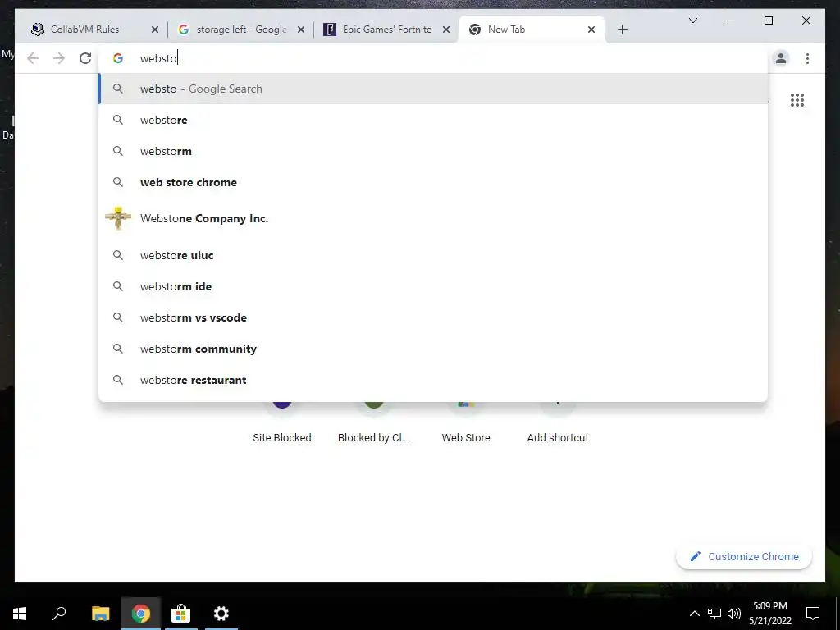
Task: Click the Google G icon in address bar
Action: pos(118,58)
